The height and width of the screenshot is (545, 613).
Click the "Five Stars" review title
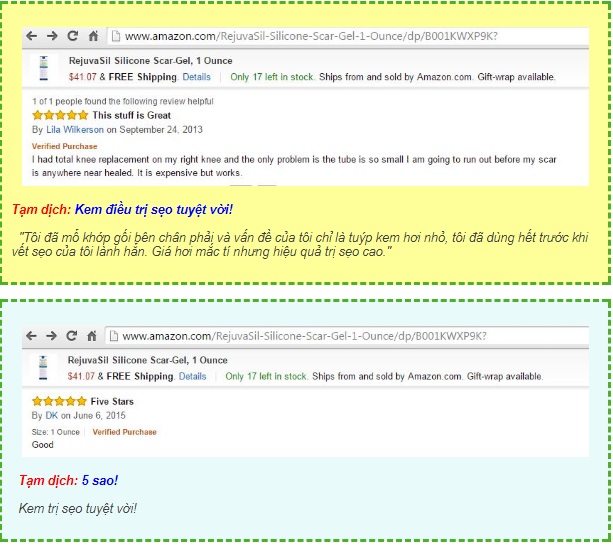pos(111,402)
